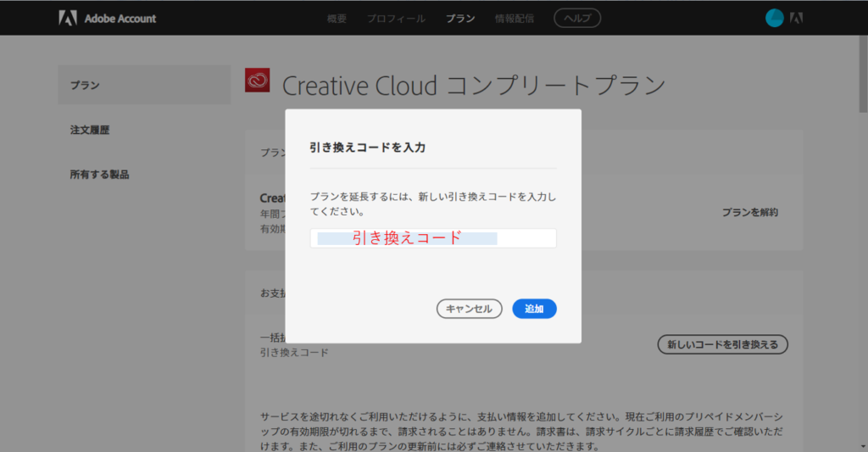Screen dimensions: 868x452
Task: Click the 新しいコードを引き換える button
Action: [722, 344]
